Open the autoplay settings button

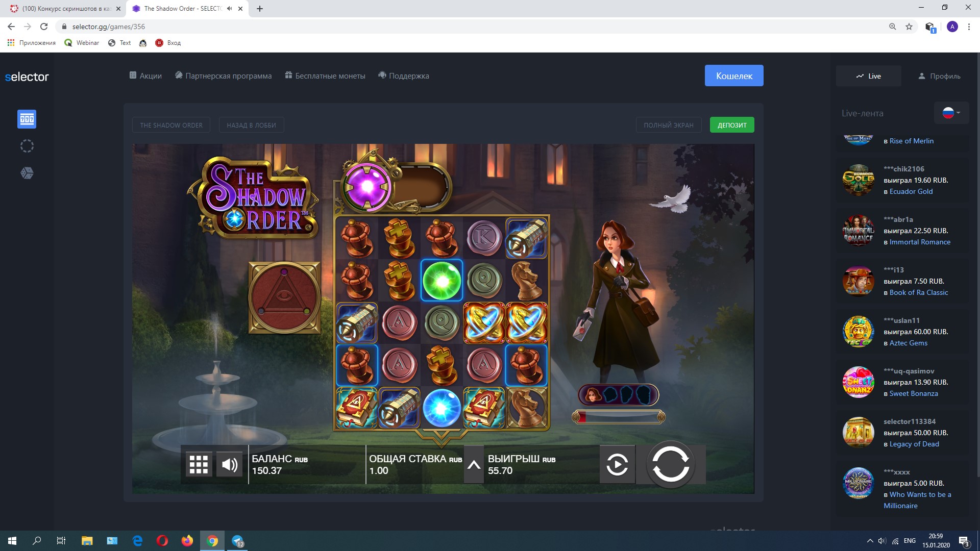tap(617, 464)
